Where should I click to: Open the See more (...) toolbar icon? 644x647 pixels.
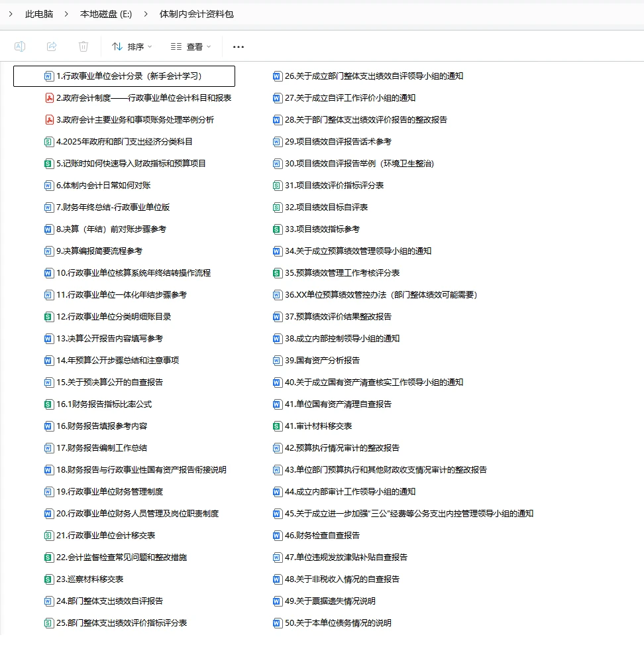click(x=238, y=46)
